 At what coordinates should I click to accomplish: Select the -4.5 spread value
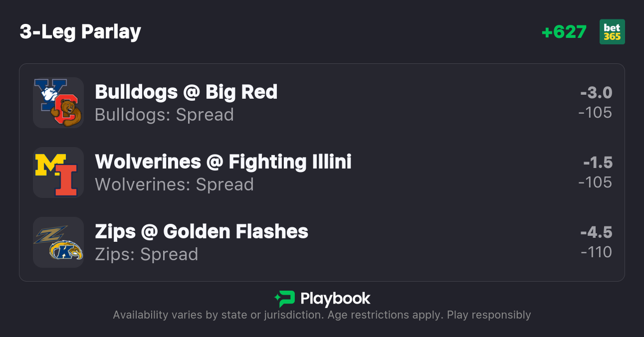[596, 232]
